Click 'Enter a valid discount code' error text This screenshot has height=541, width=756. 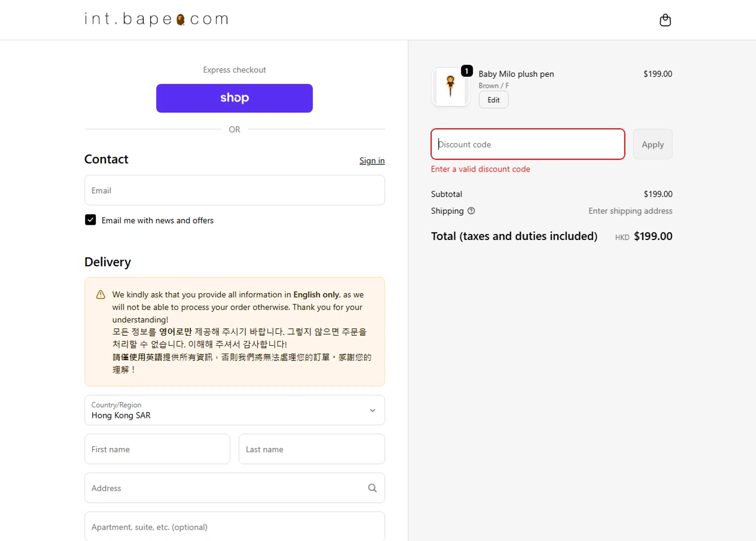[x=480, y=169]
